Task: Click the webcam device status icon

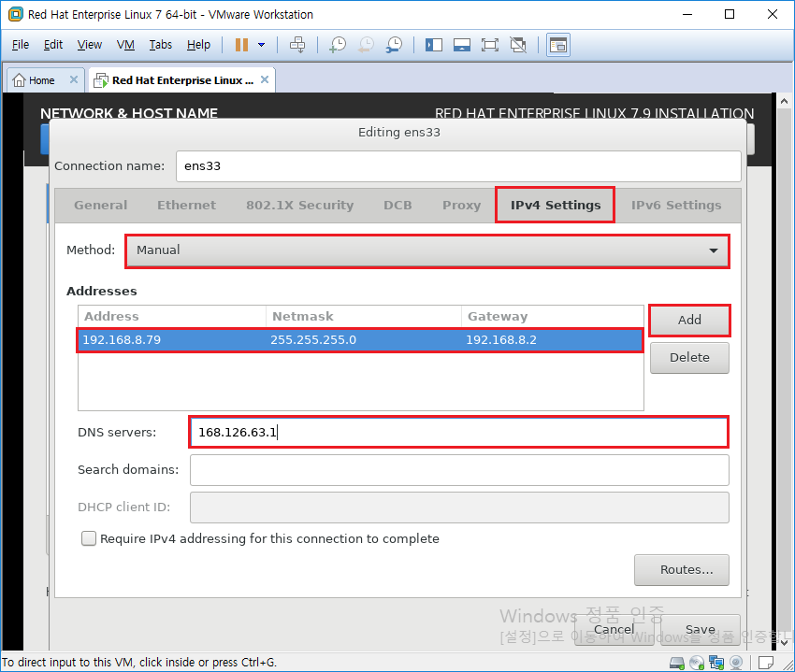Action: (736, 663)
